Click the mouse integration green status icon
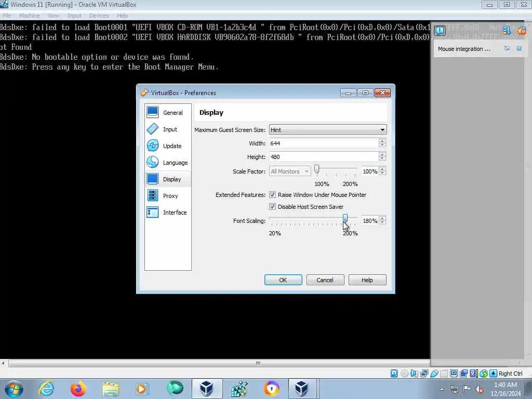This screenshot has height=399, width=532. [x=484, y=373]
